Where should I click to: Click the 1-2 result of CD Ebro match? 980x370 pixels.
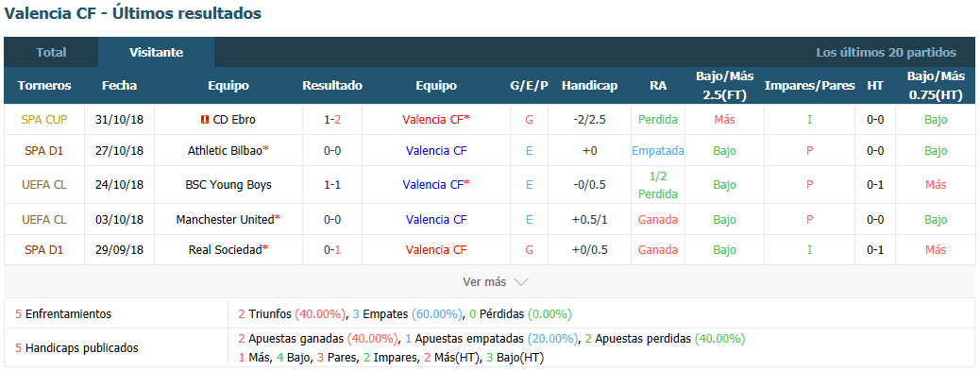coord(332,119)
